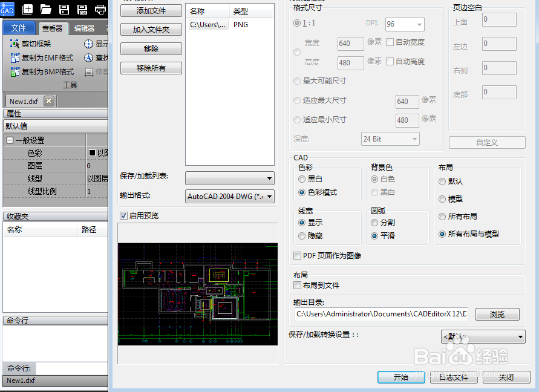This screenshot has height=392, width=539.
Task: Click the Open folder icon in toolbar
Action: pyautogui.click(x=45, y=10)
